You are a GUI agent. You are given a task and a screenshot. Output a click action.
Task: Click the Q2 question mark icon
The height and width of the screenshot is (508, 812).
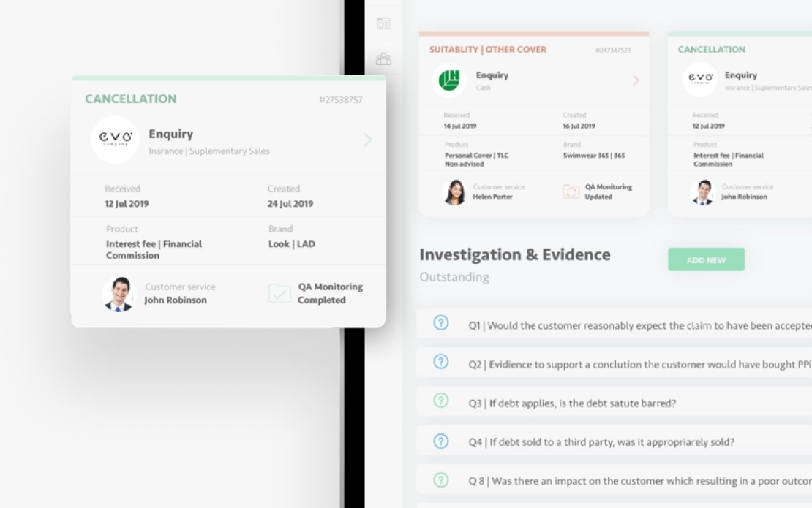[440, 361]
